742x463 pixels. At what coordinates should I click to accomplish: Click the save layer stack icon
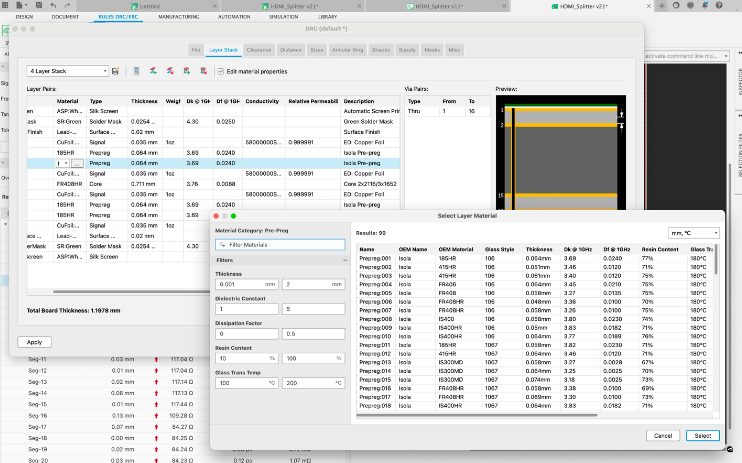tap(116, 71)
